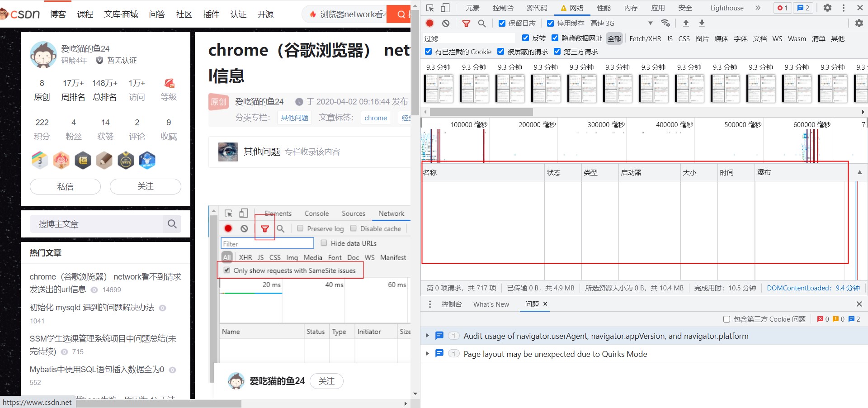Close the 问题 drawer tab with its x
This screenshot has height=408, width=868.
pyautogui.click(x=545, y=304)
